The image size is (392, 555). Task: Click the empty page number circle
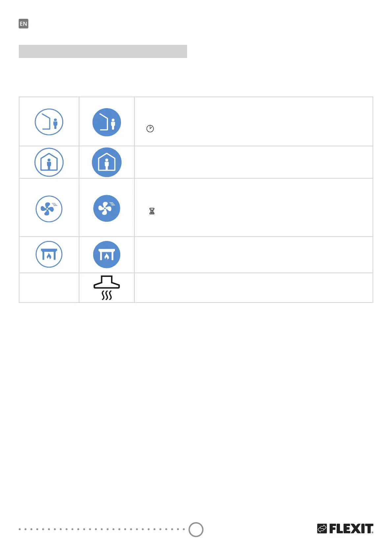pos(196,529)
